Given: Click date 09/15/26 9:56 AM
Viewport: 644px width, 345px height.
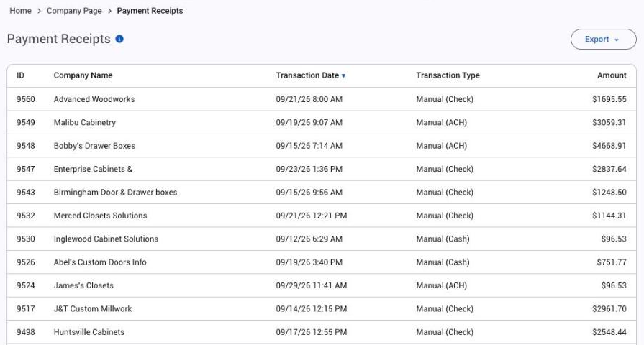Looking at the screenshot, I should (x=309, y=193).
